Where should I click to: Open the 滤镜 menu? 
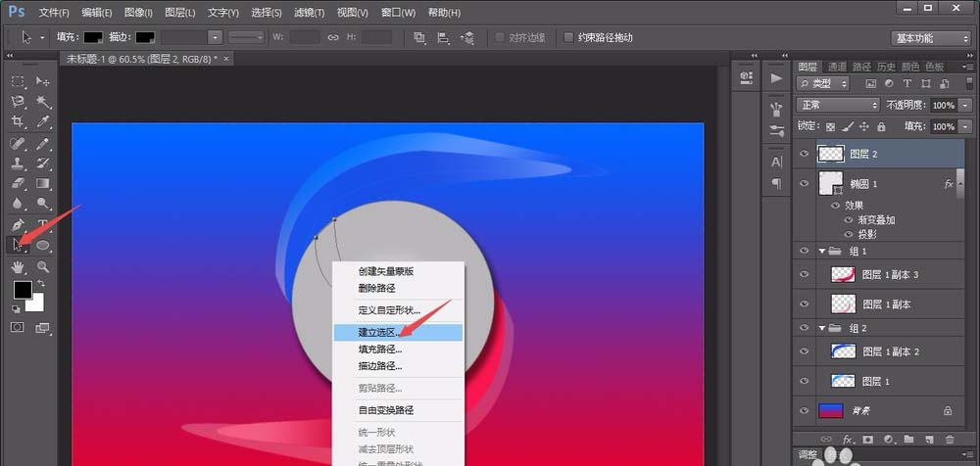coord(311,13)
